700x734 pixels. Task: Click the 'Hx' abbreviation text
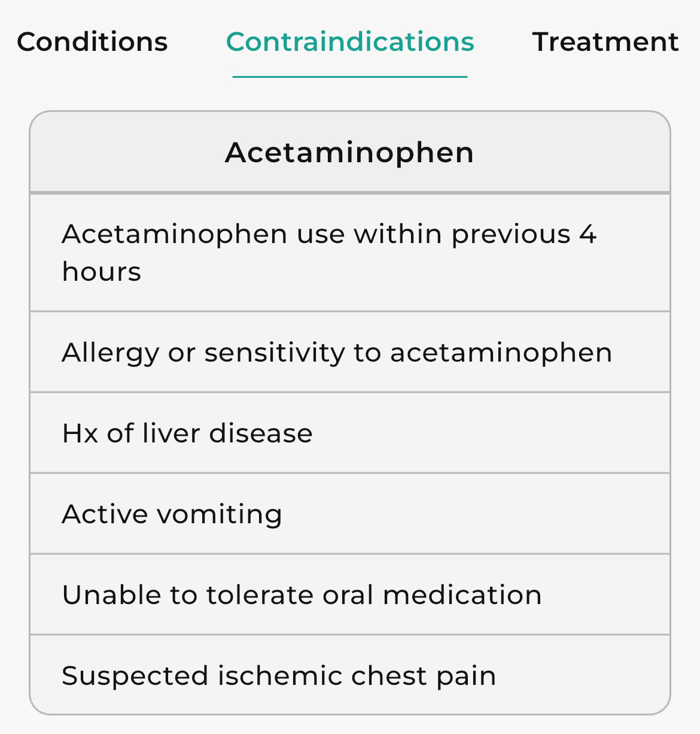tap(80, 433)
